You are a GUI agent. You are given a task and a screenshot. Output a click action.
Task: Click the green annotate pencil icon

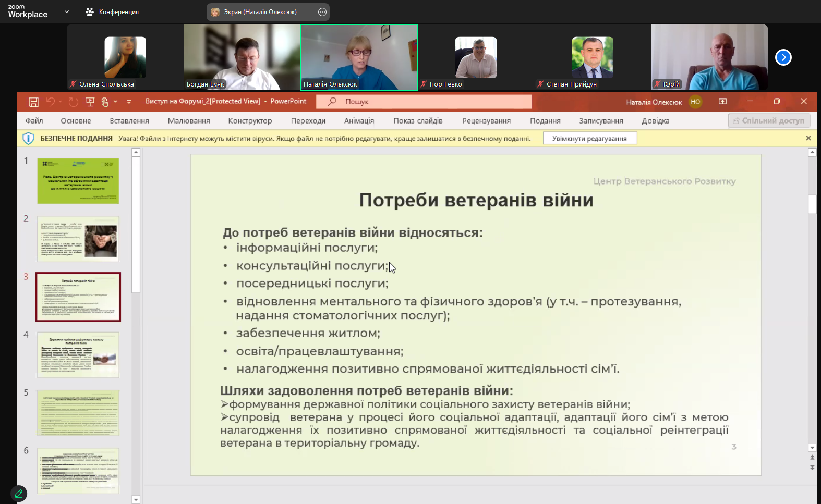19,493
